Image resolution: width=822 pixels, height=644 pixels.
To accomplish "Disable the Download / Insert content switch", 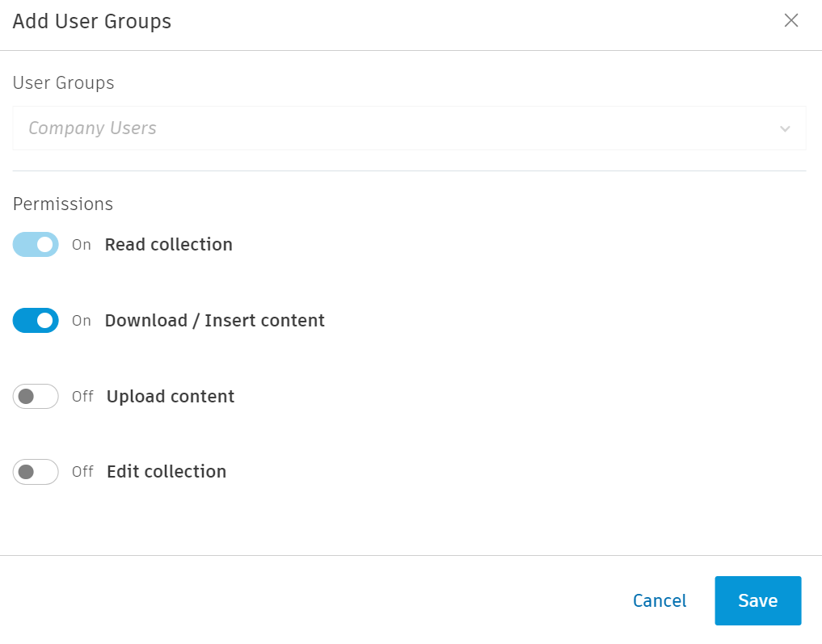I will (x=36, y=321).
